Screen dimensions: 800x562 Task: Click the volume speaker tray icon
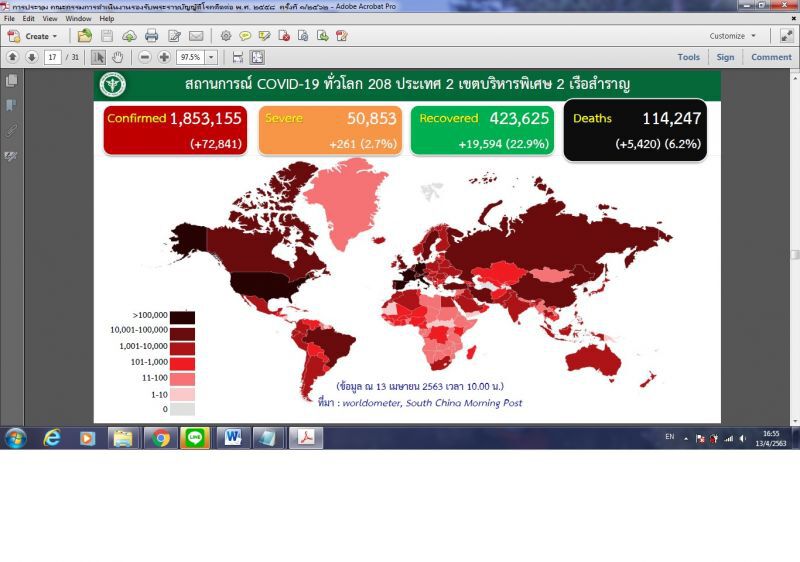point(743,439)
